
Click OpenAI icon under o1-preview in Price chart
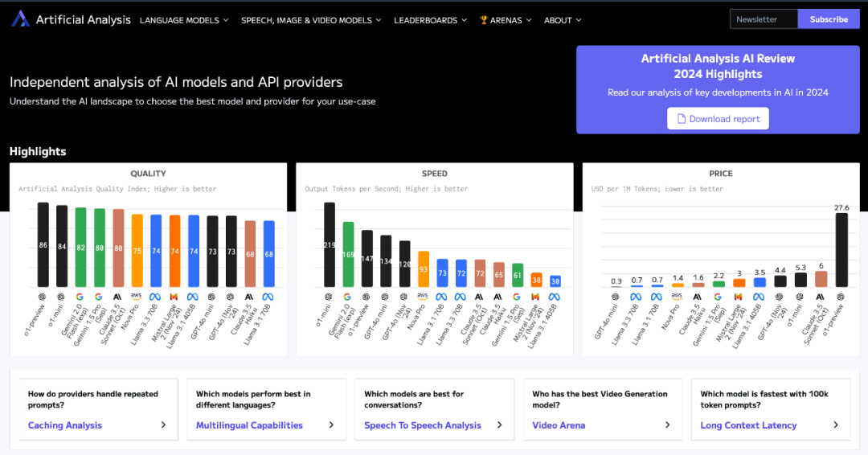tap(841, 297)
